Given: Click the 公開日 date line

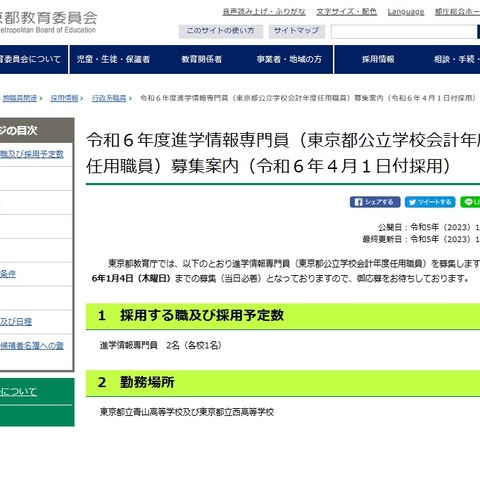Looking at the screenshot, I should click(x=429, y=227).
